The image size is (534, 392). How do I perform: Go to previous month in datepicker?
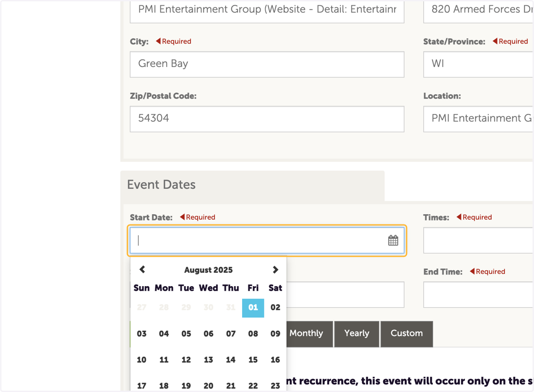coord(142,269)
